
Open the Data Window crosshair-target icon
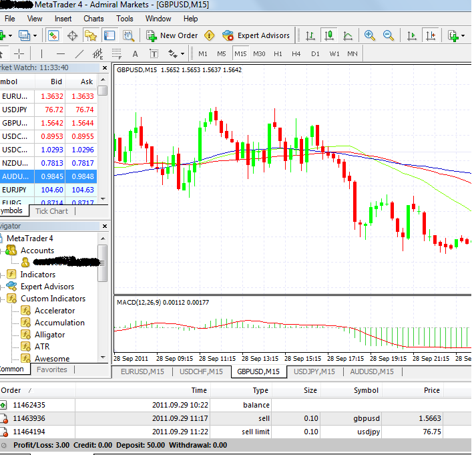pos(72,35)
